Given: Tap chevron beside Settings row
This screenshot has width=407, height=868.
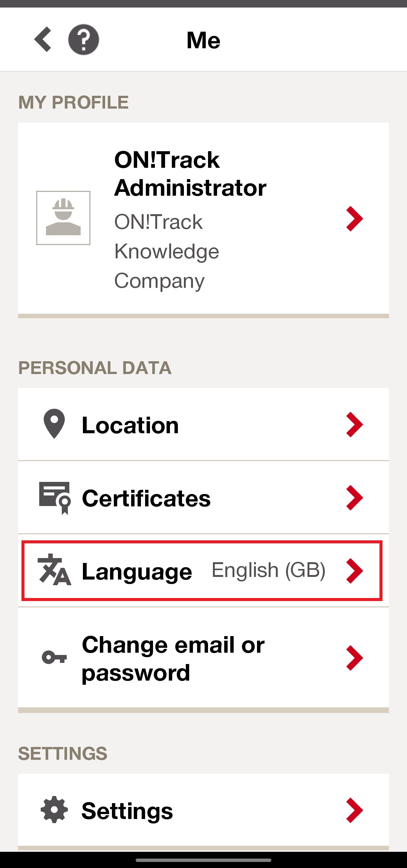Looking at the screenshot, I should [354, 810].
